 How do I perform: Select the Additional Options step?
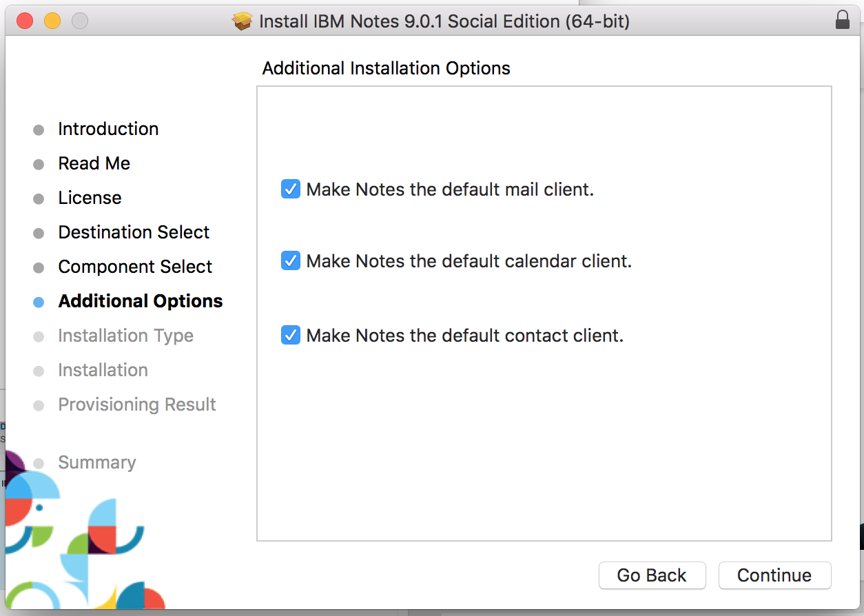tap(141, 301)
